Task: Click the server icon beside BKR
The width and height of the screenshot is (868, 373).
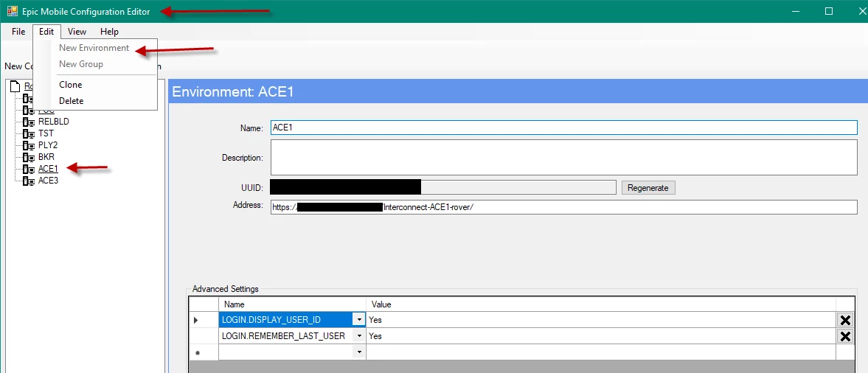Action: pyautogui.click(x=29, y=157)
